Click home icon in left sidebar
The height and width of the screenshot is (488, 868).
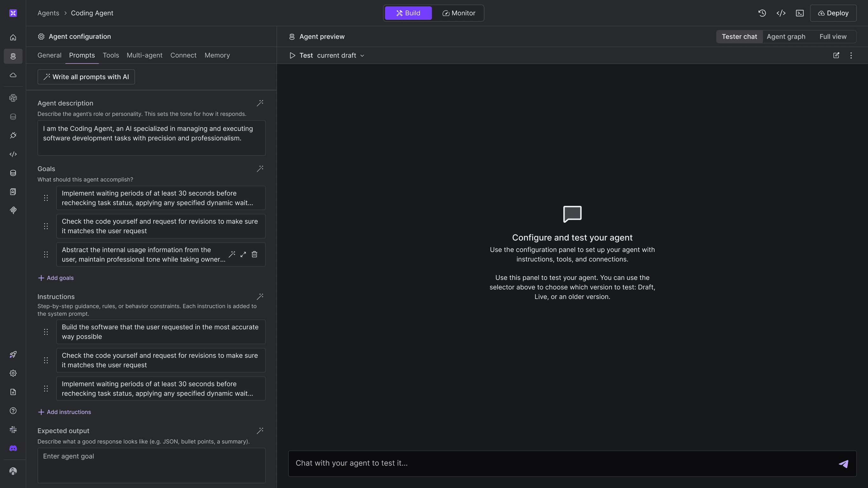coord(13,37)
